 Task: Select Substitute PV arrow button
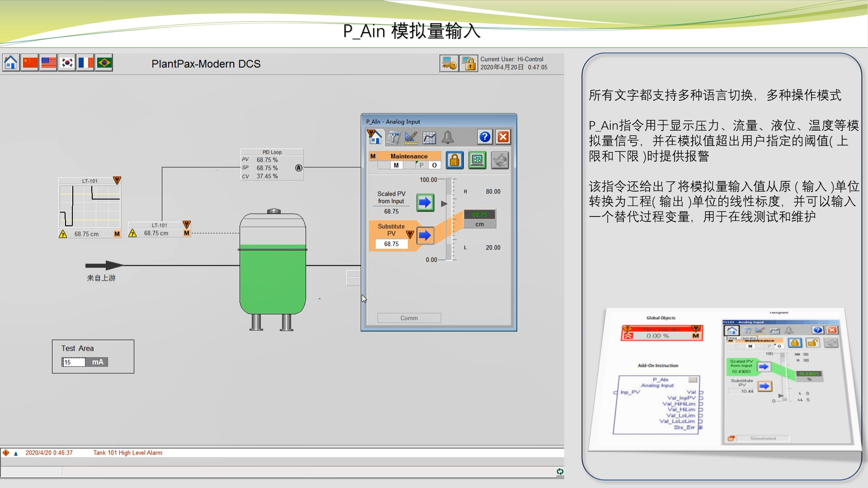(x=425, y=235)
